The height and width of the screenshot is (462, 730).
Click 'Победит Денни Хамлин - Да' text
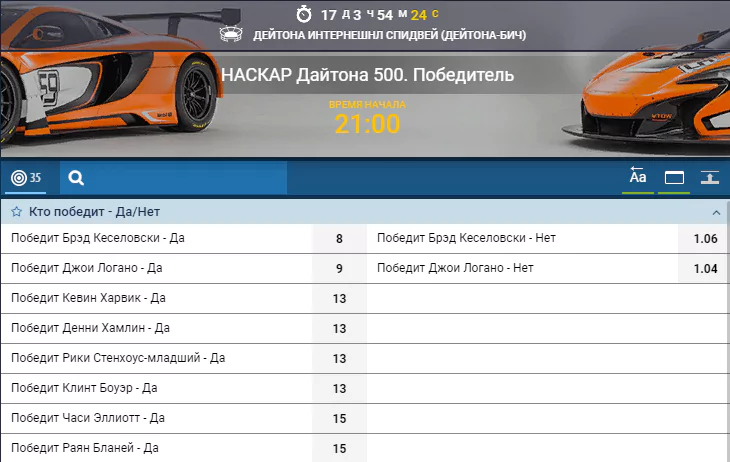tap(90, 328)
